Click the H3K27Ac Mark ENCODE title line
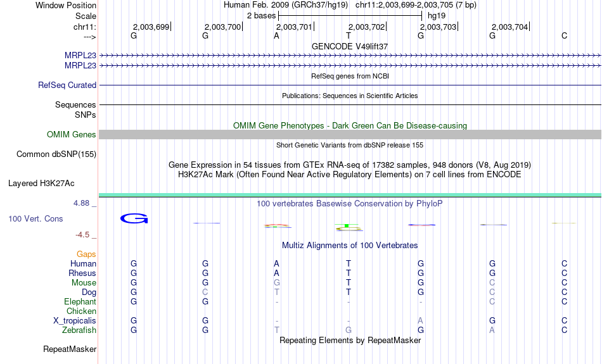This screenshot has width=602, height=364. 350,175
